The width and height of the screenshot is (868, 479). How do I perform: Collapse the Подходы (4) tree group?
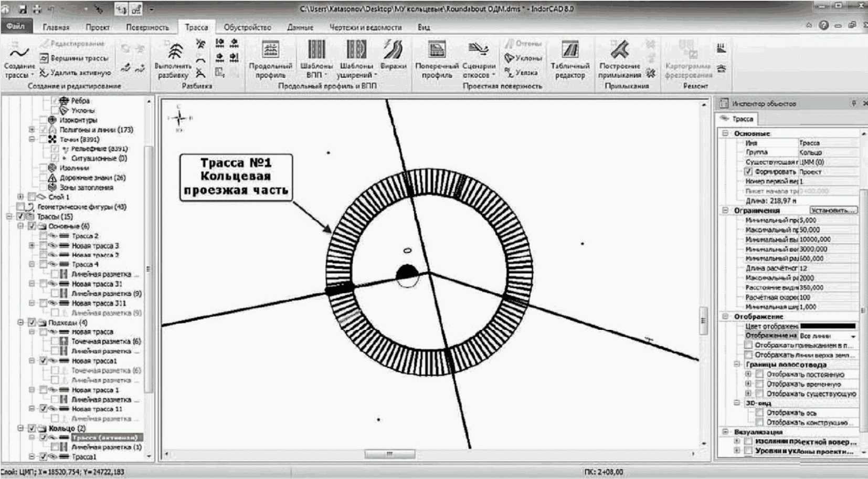pos(20,322)
